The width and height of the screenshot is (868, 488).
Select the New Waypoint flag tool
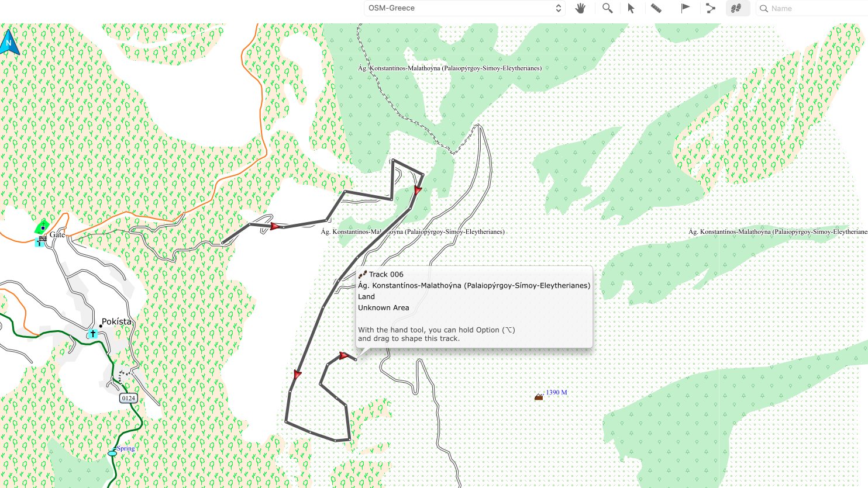tap(685, 8)
